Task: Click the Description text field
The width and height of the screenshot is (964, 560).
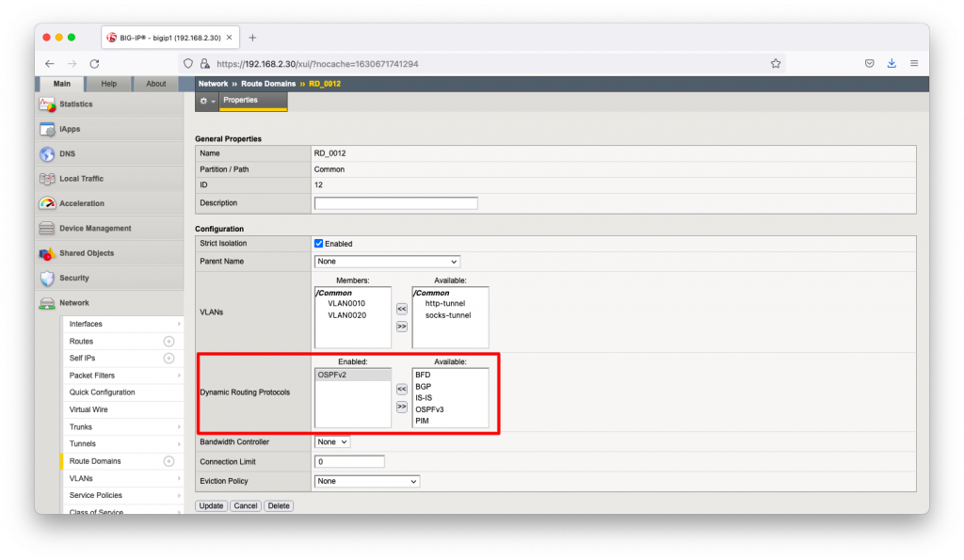Action: pyautogui.click(x=395, y=203)
